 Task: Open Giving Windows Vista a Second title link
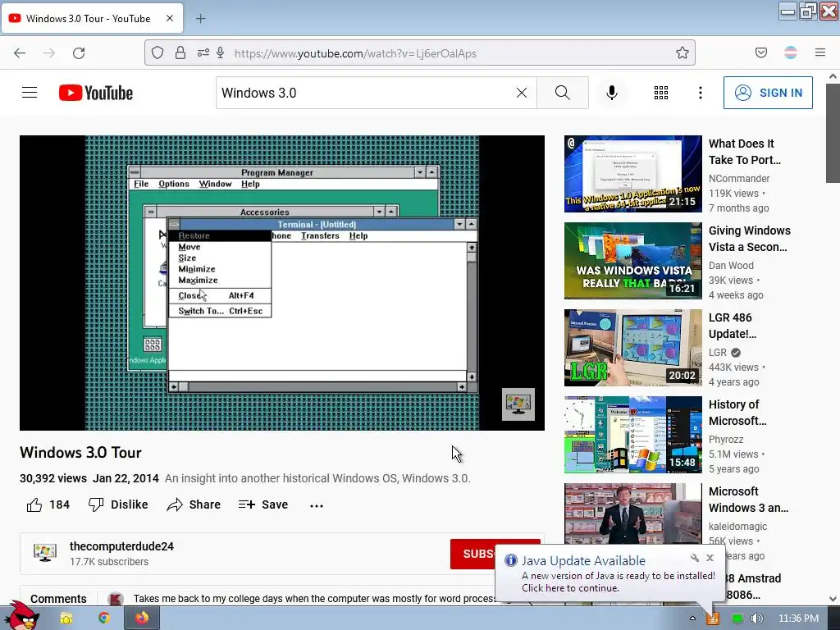pos(750,239)
